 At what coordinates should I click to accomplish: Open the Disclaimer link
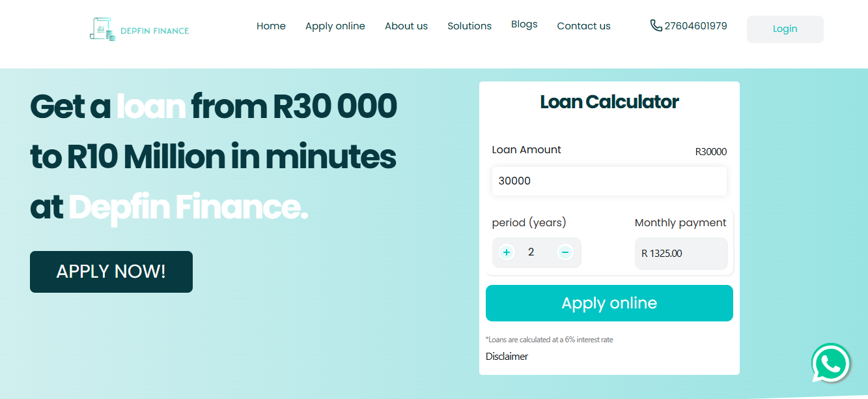pos(507,357)
